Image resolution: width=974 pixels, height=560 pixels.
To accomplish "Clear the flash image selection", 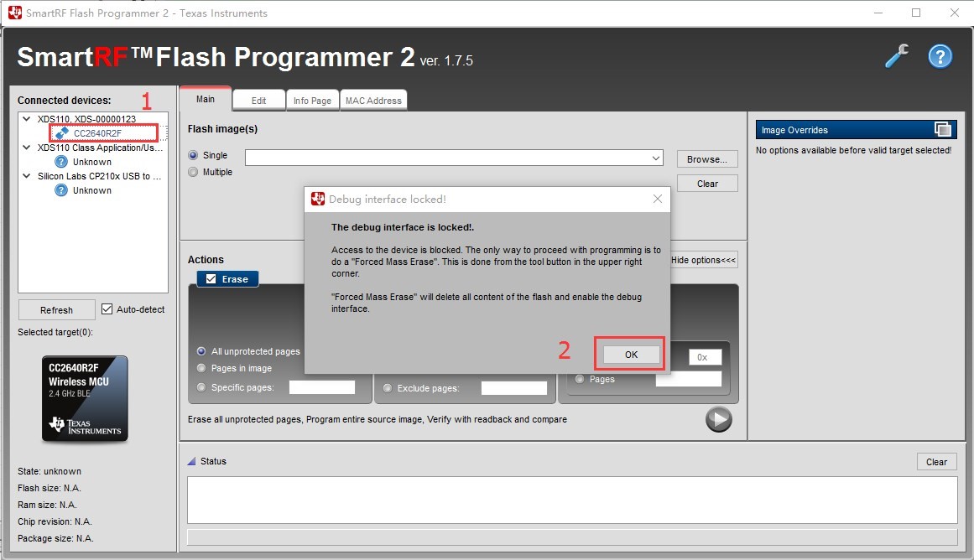I will [707, 183].
